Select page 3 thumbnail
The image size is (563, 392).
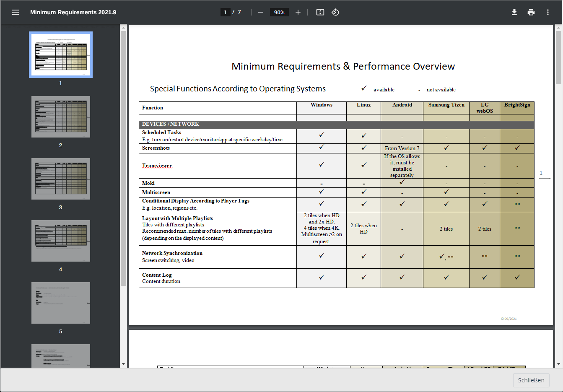pos(61,179)
